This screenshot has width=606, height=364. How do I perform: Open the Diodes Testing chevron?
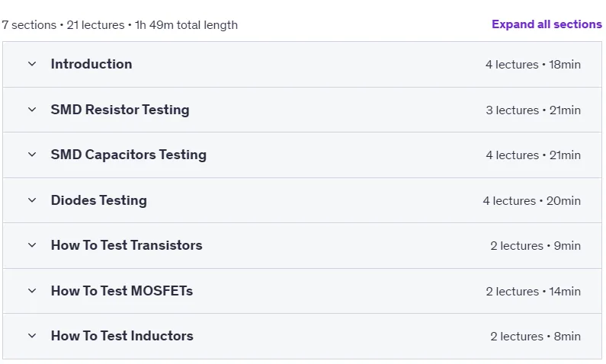coord(32,200)
